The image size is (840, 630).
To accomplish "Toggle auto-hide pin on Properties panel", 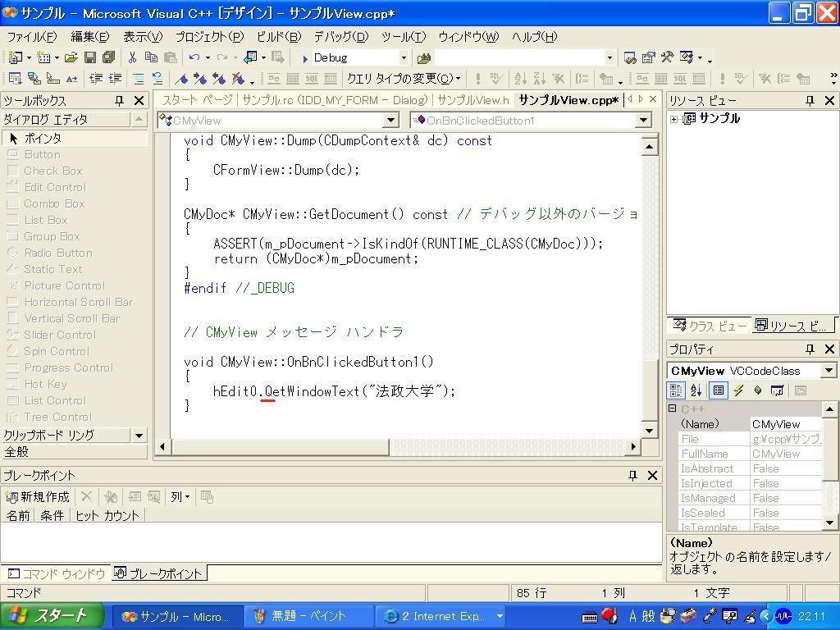I will point(810,349).
